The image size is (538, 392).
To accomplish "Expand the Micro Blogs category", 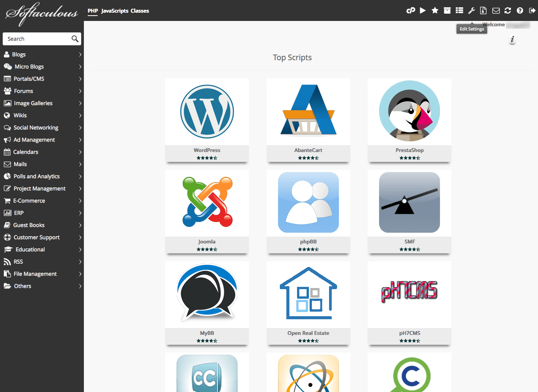I will pyautogui.click(x=42, y=67).
